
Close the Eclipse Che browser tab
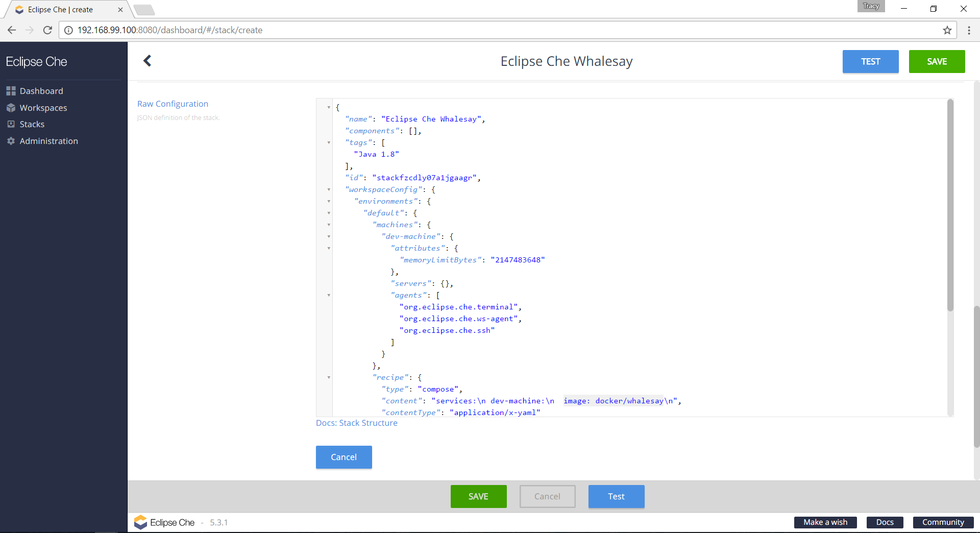(120, 10)
